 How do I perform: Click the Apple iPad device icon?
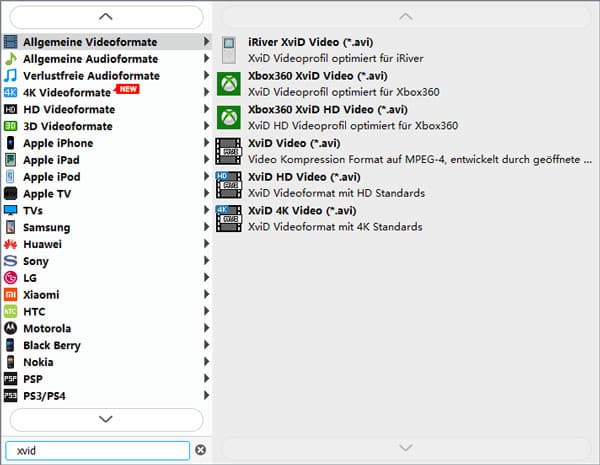(10, 160)
